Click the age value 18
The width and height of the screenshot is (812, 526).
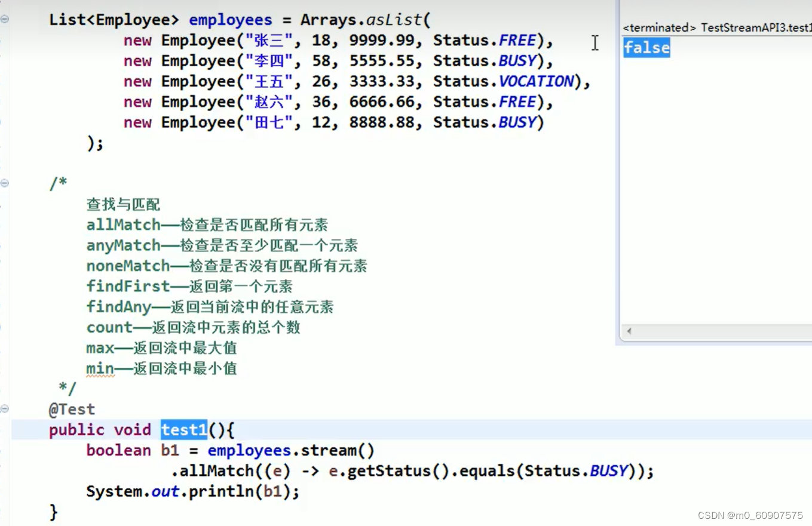pyautogui.click(x=321, y=41)
